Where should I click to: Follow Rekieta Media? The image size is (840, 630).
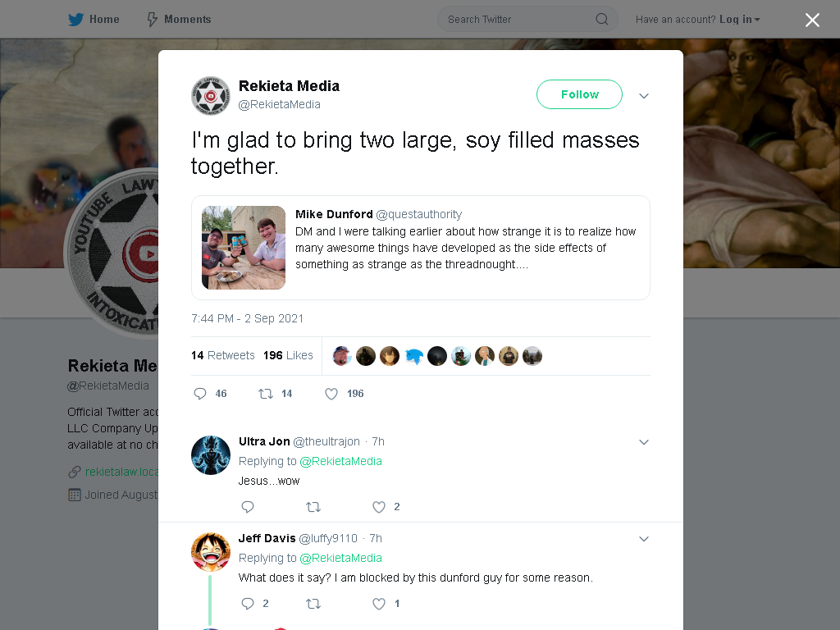[x=580, y=94]
